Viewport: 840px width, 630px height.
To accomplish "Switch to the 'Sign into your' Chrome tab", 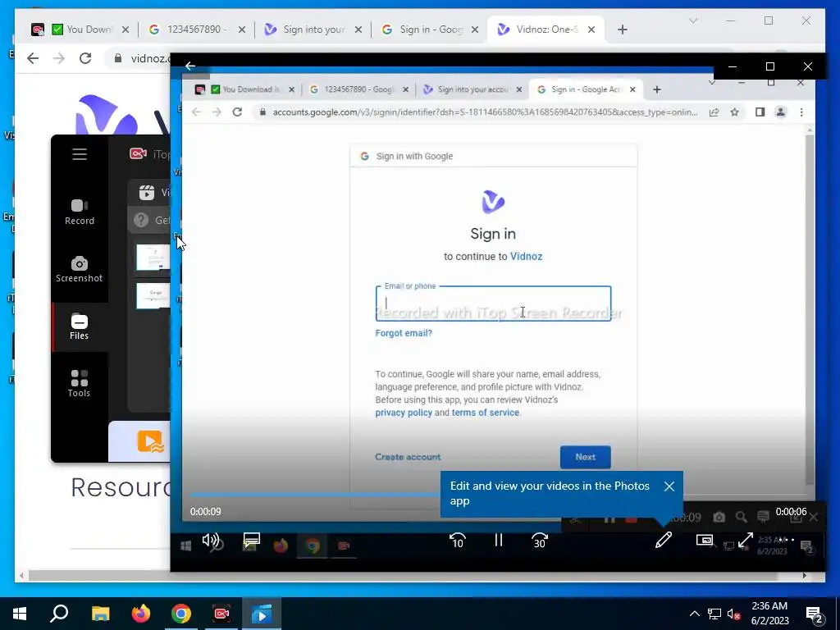I will [313, 30].
